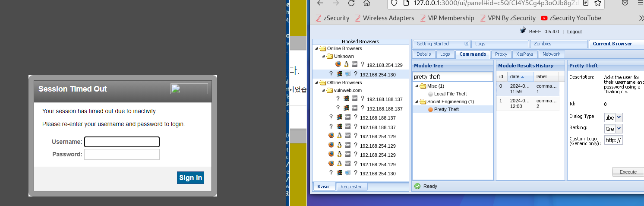Viewport: 644px width, 206px height.
Task: Focus the Username field
Action: click(x=122, y=142)
